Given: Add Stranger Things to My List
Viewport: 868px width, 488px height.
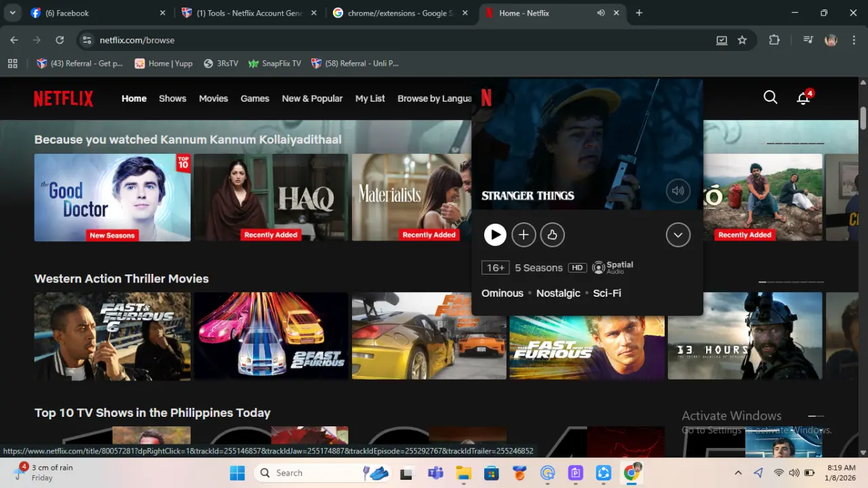Looking at the screenshot, I should pos(524,235).
